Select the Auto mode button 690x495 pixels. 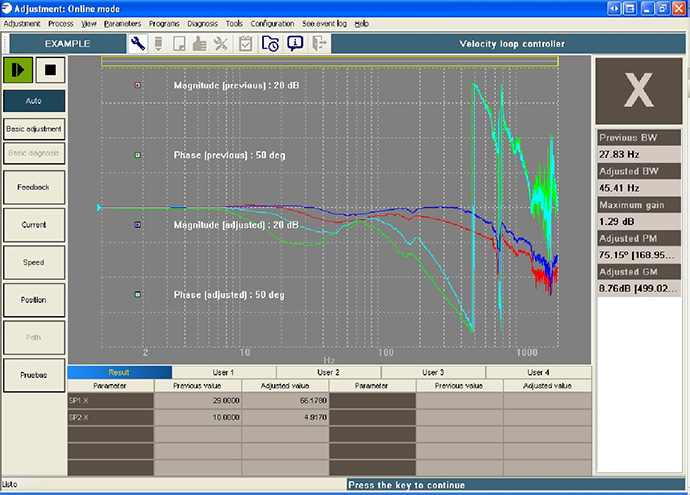click(34, 101)
